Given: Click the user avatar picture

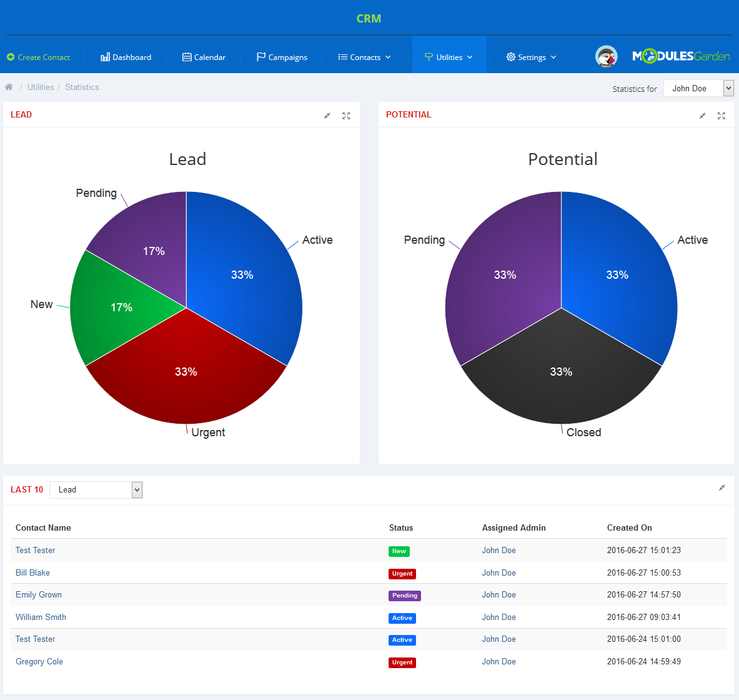Looking at the screenshot, I should pyautogui.click(x=606, y=57).
